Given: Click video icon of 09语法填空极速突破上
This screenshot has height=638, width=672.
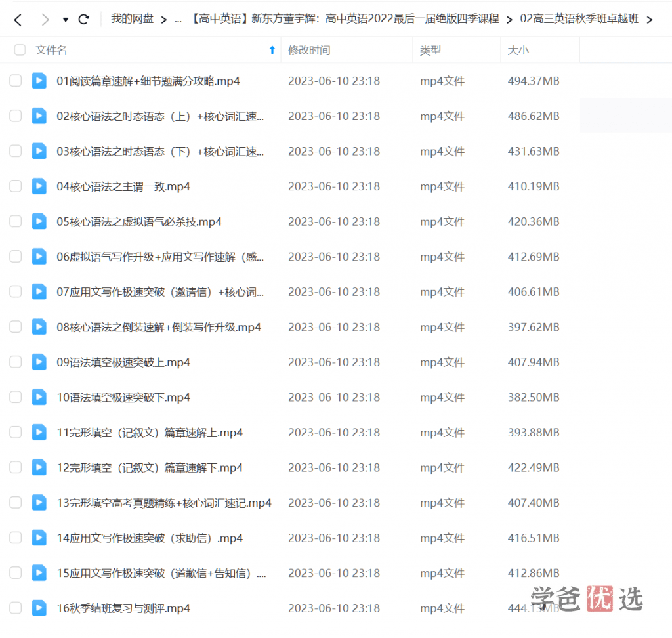Looking at the screenshot, I should tap(39, 362).
